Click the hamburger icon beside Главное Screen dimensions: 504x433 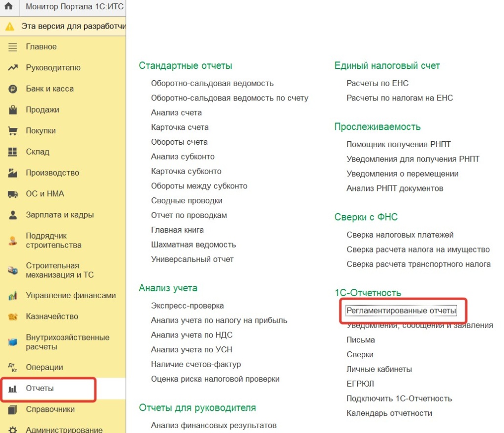click(x=13, y=47)
